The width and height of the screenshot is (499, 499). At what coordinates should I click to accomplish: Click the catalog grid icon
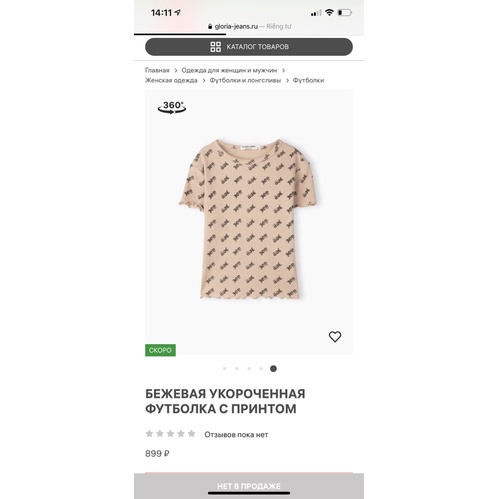coord(215,47)
